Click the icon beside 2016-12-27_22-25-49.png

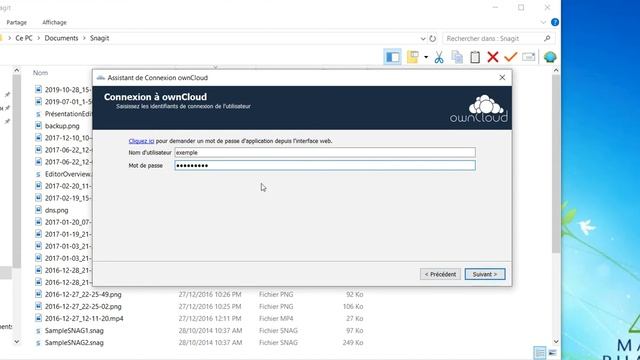coord(38,294)
